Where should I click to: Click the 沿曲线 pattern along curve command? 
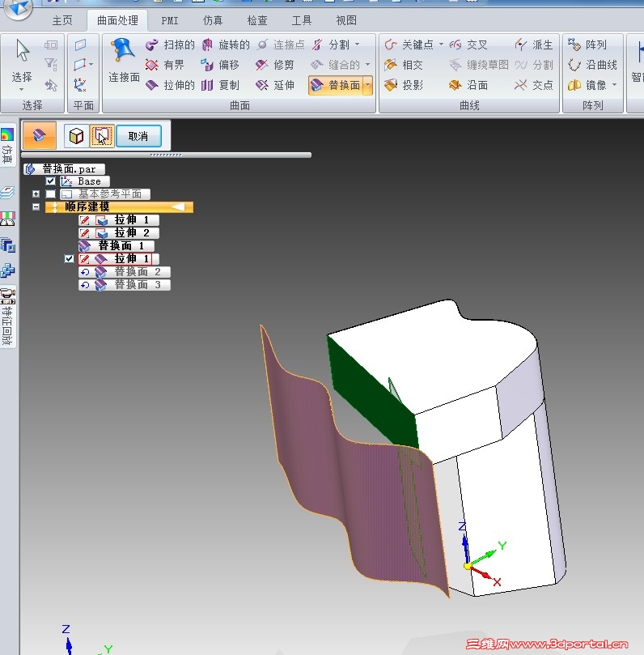click(x=592, y=65)
